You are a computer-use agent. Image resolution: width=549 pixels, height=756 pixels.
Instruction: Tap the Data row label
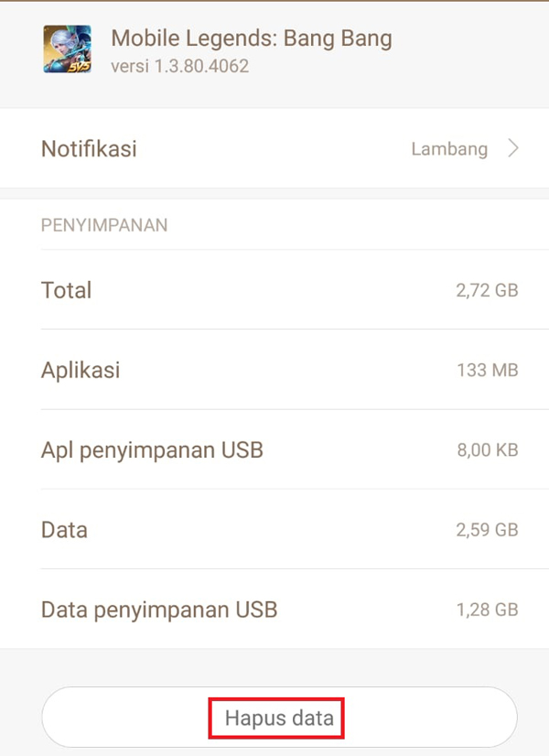point(64,530)
